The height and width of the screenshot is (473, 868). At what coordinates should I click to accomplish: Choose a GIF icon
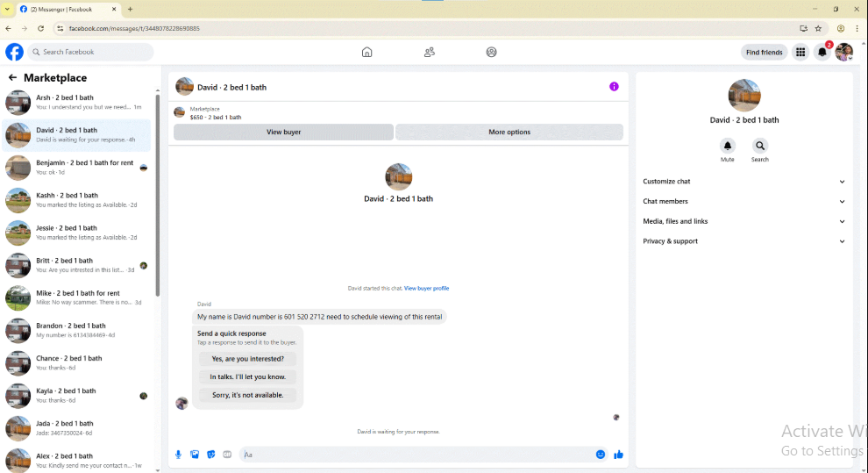(x=227, y=455)
